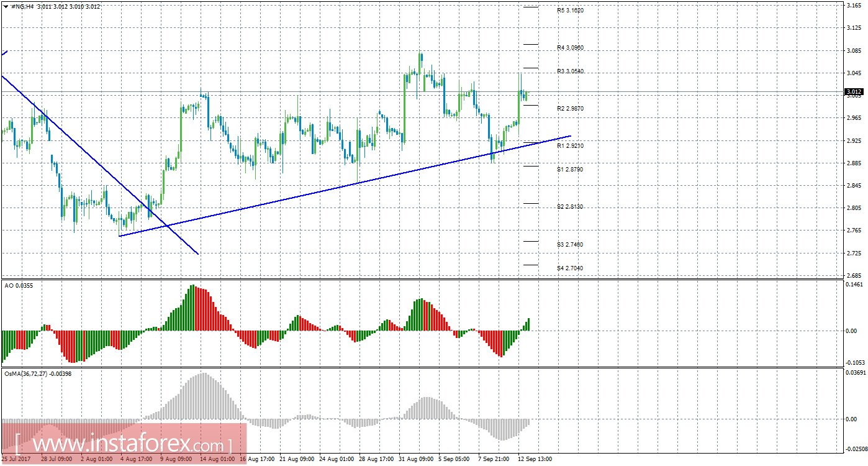Select the R2 2.9870 pivot label
868x466 pixels.
[x=570, y=109]
